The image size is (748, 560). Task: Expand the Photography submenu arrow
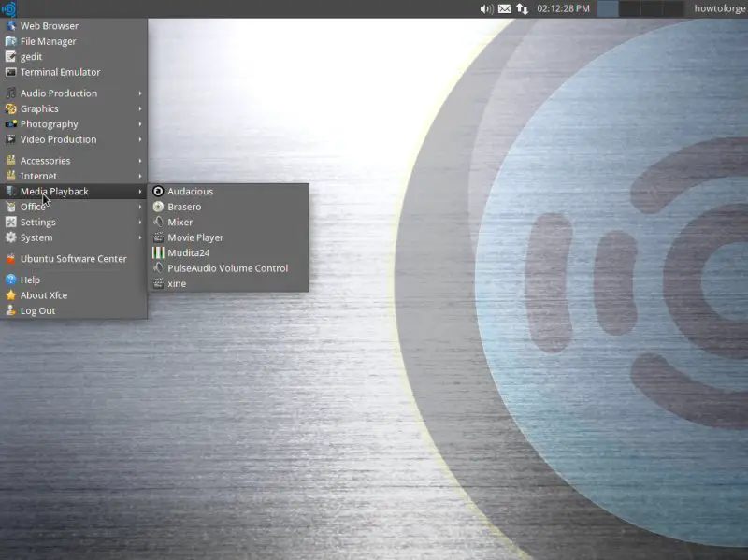140,124
